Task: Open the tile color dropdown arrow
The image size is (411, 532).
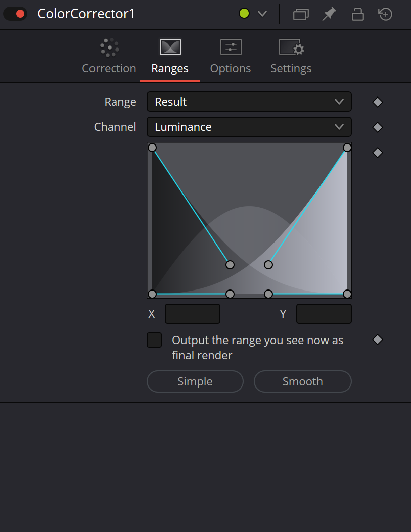Action: tap(262, 14)
